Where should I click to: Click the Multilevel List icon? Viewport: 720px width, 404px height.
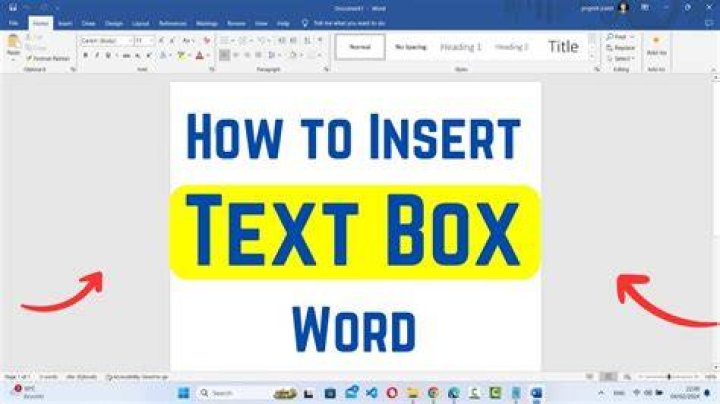(x=261, y=41)
